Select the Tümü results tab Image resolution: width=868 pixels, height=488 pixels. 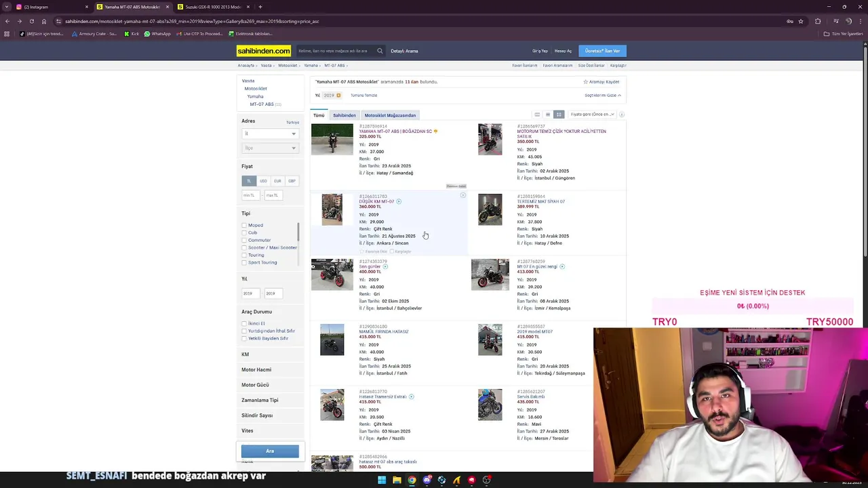click(x=319, y=115)
